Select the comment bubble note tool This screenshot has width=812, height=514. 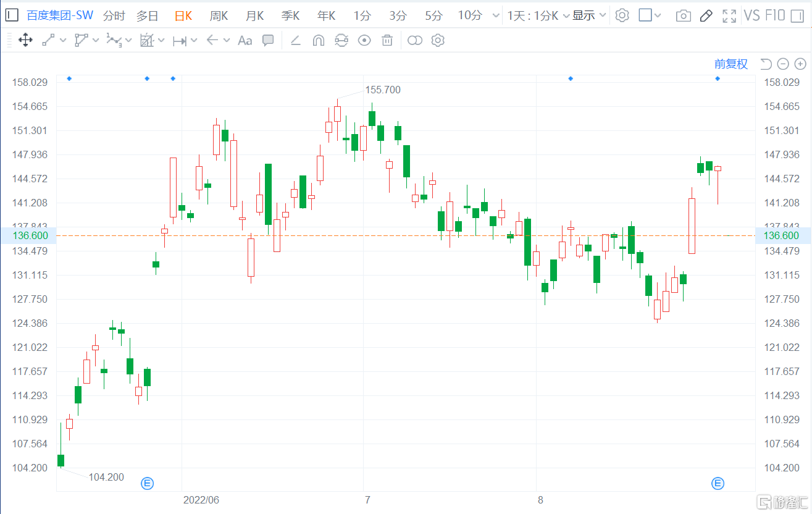click(x=268, y=41)
